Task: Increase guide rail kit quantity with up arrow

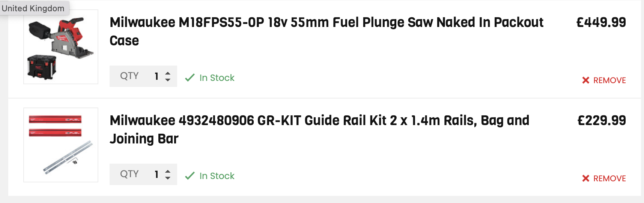Action: point(168,172)
